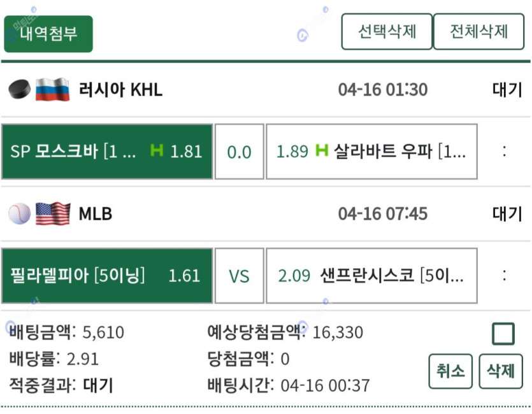532x414 pixels.
Task: Click the 0.0 handicap value cell
Action: pos(239,152)
